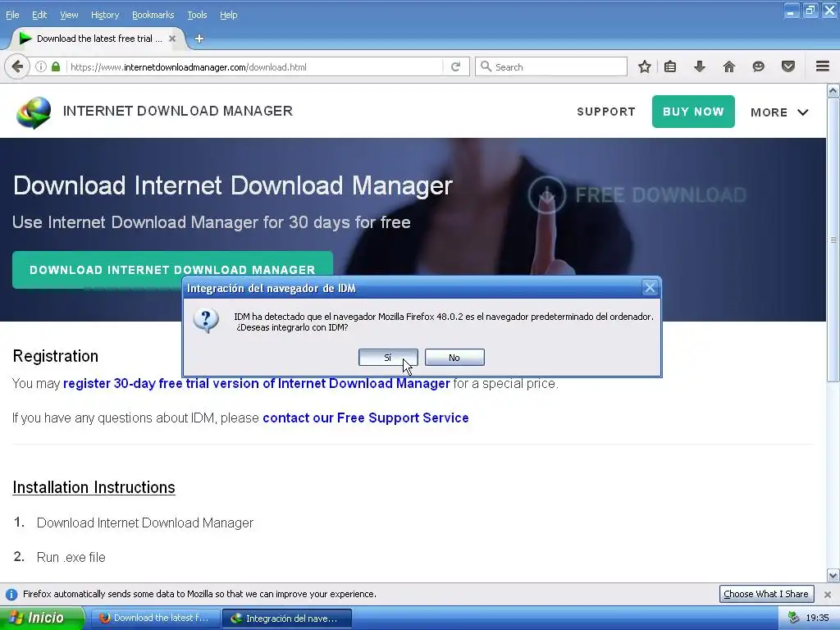Click step text Run .exe file

(x=71, y=557)
